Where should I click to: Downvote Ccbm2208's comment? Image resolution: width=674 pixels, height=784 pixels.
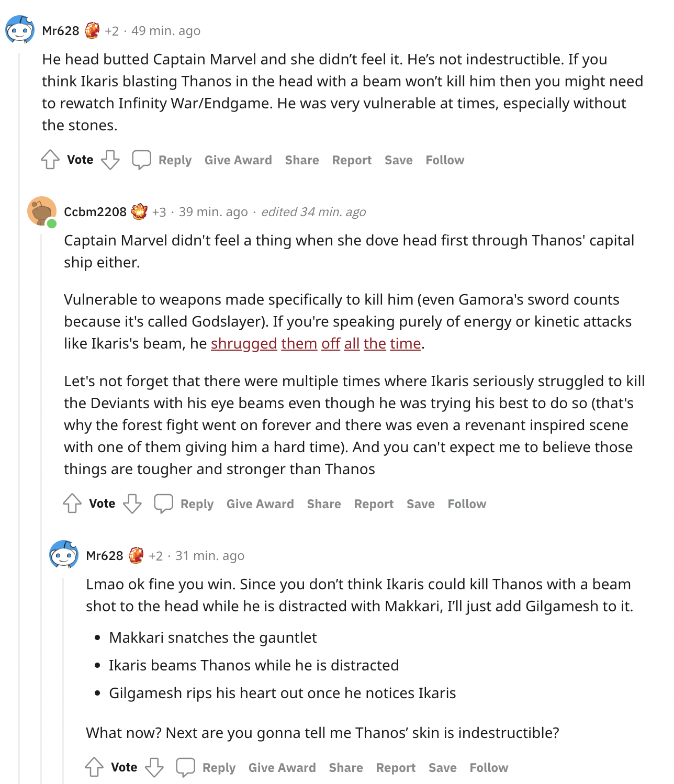[132, 503]
